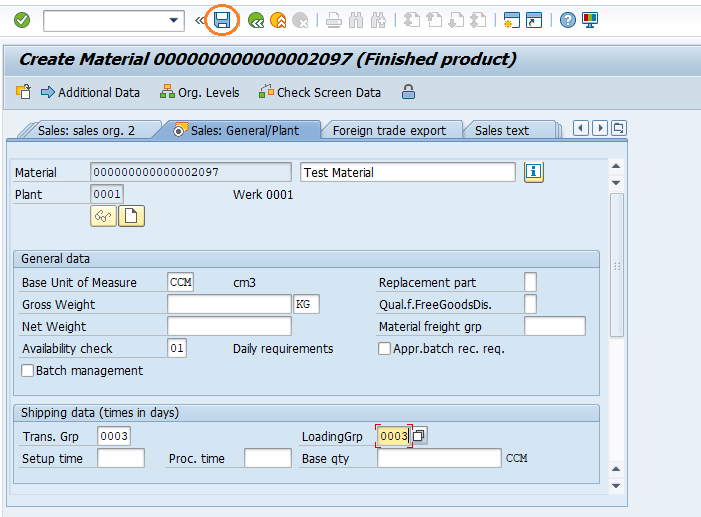Go to Previous Page icon
Viewport: 701px width, 517px height.
tap(434, 21)
